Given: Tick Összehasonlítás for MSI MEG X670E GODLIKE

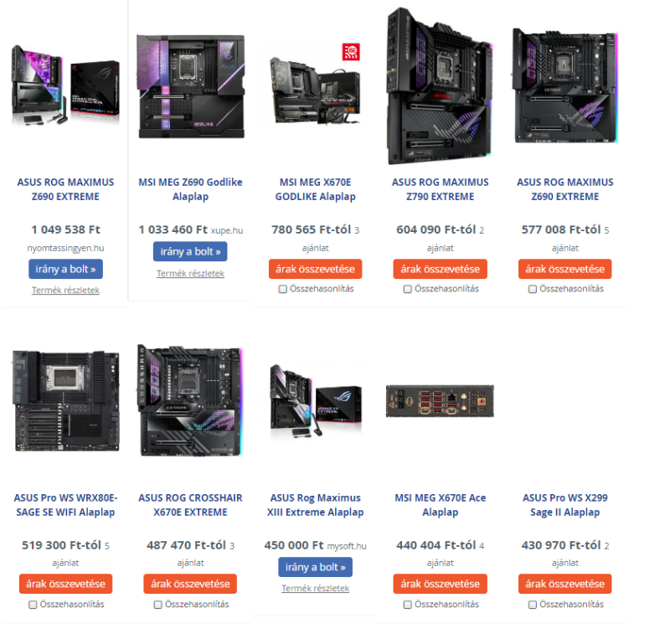Looking at the screenshot, I should point(282,289).
